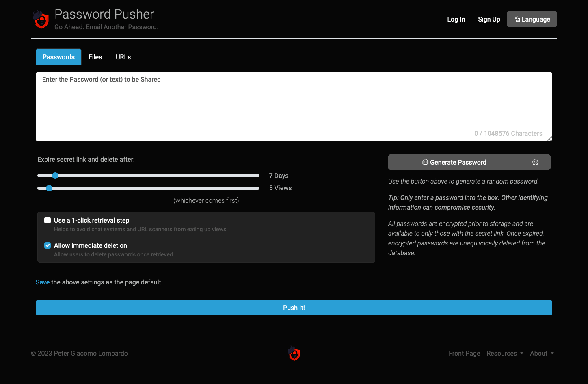Click the text area resize grip
Screen dimensions: 588x384
click(549, 139)
